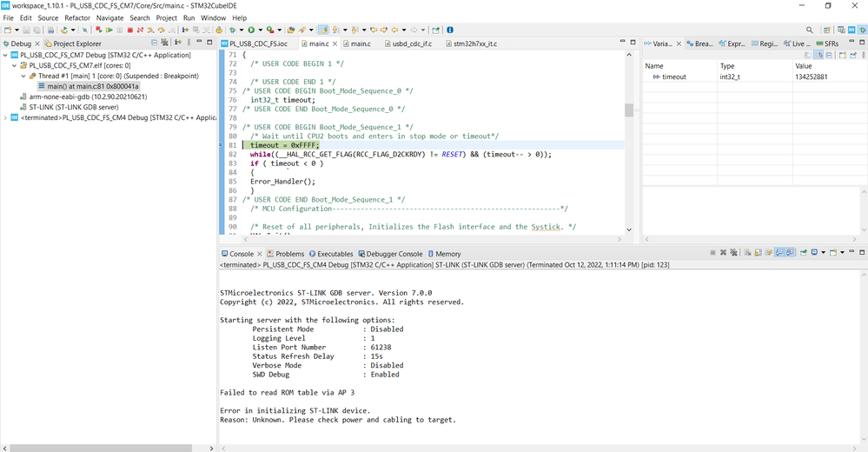Toggle Scroll Lock in Console toolbar
868x452 pixels.
759,253
